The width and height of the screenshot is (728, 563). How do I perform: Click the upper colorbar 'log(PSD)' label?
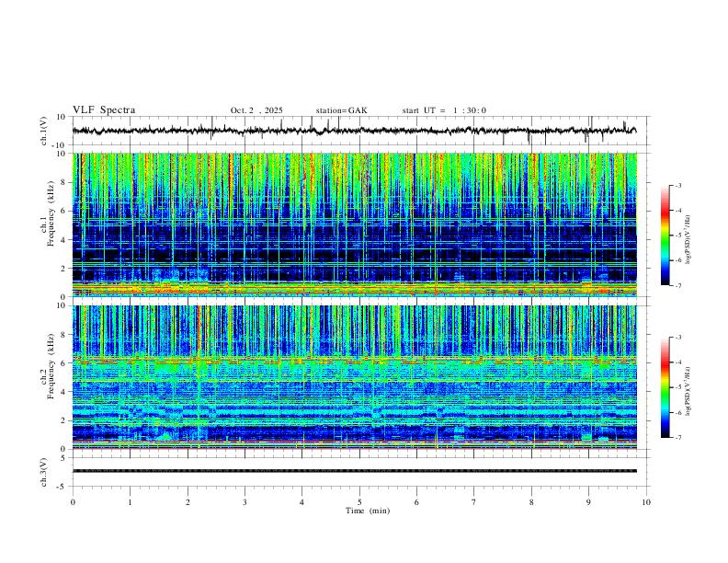688,239
